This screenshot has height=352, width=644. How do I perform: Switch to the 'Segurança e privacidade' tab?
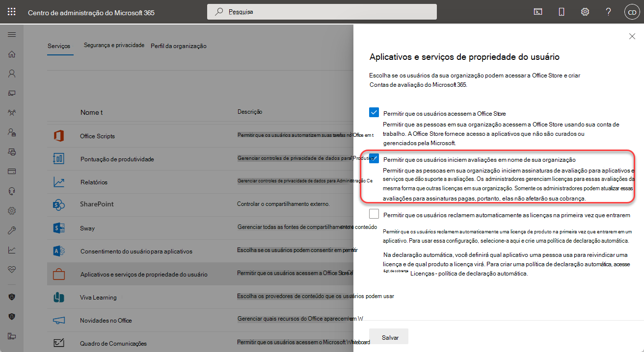[114, 46]
